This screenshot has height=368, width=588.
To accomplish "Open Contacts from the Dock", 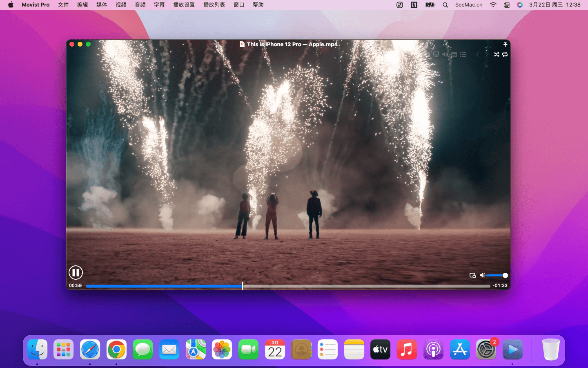I will click(x=301, y=350).
